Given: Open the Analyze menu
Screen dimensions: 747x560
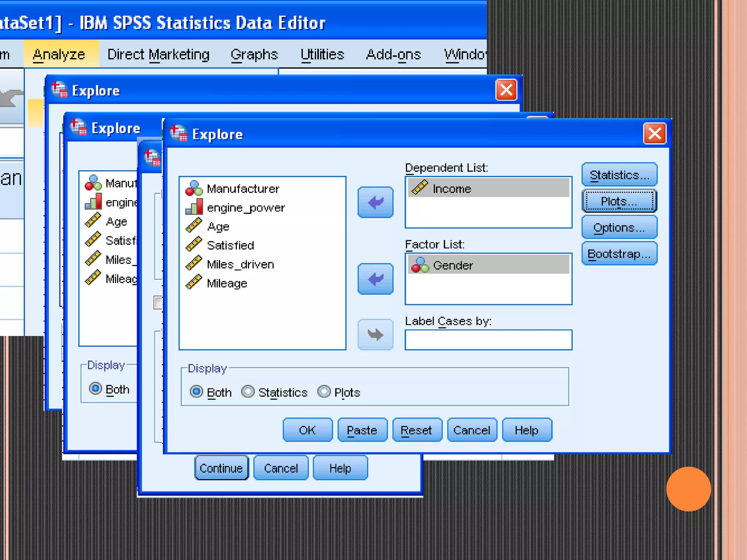Looking at the screenshot, I should pos(59,55).
